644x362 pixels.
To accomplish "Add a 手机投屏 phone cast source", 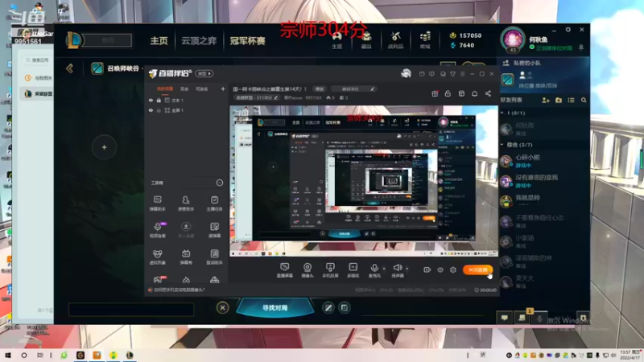I will pos(330,270).
